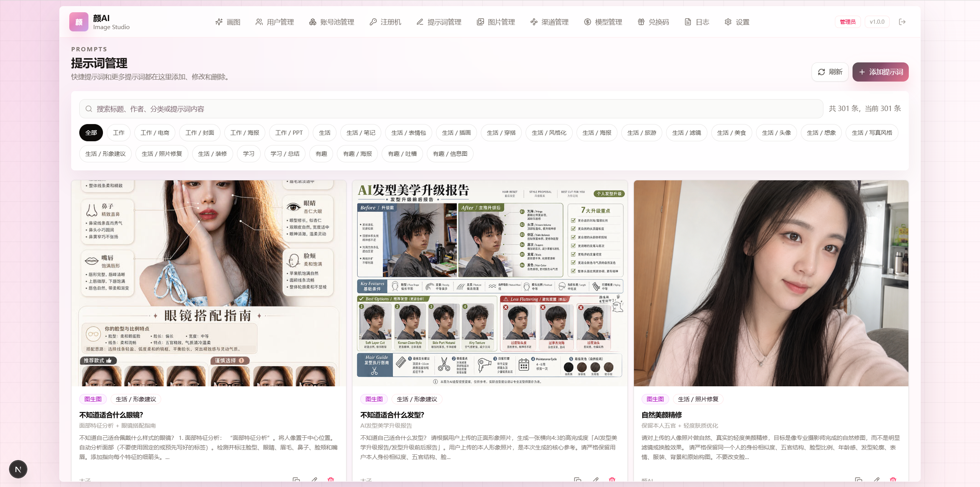The height and width of the screenshot is (487, 980).
Task: Open 模型管理 model management
Action: 603,22
